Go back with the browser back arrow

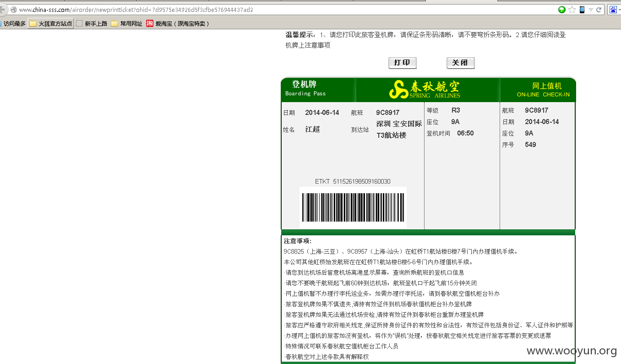tap(2, 10)
